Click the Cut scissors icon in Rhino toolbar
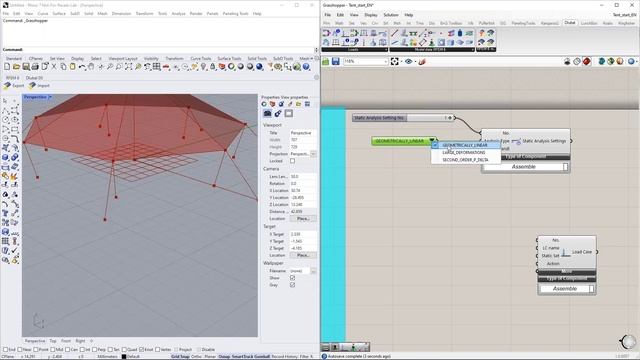This screenshot has height=360, width=640. pyautogui.click(x=54, y=67)
